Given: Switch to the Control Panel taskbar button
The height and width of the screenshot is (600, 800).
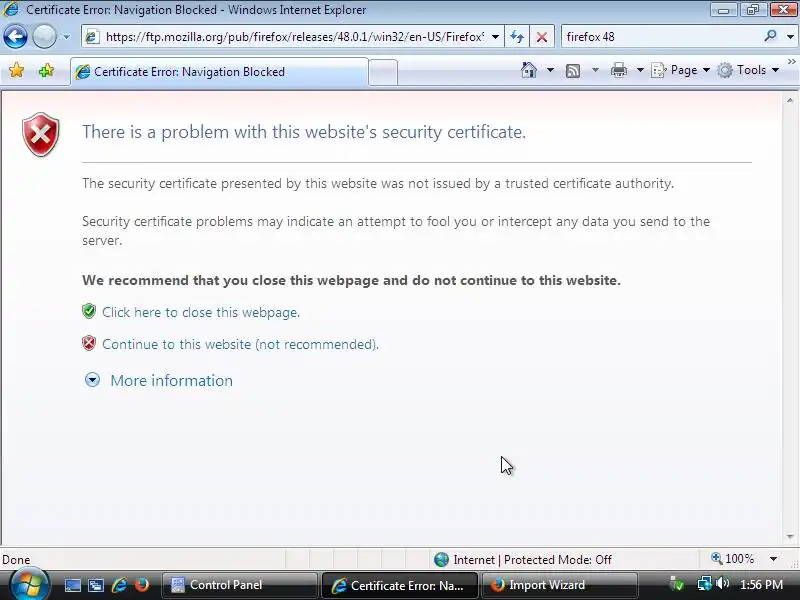Looking at the screenshot, I should pyautogui.click(x=239, y=585).
